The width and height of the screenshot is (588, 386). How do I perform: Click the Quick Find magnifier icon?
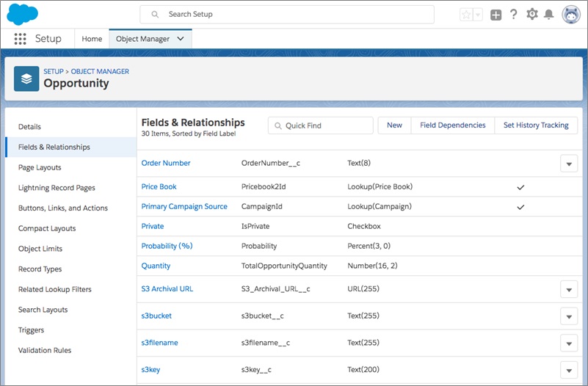coord(278,125)
